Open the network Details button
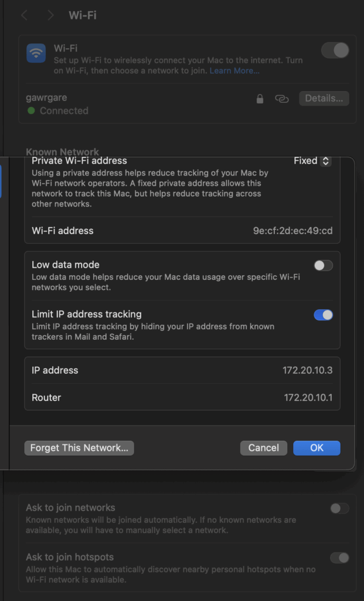This screenshot has height=601, width=364. 324,99
